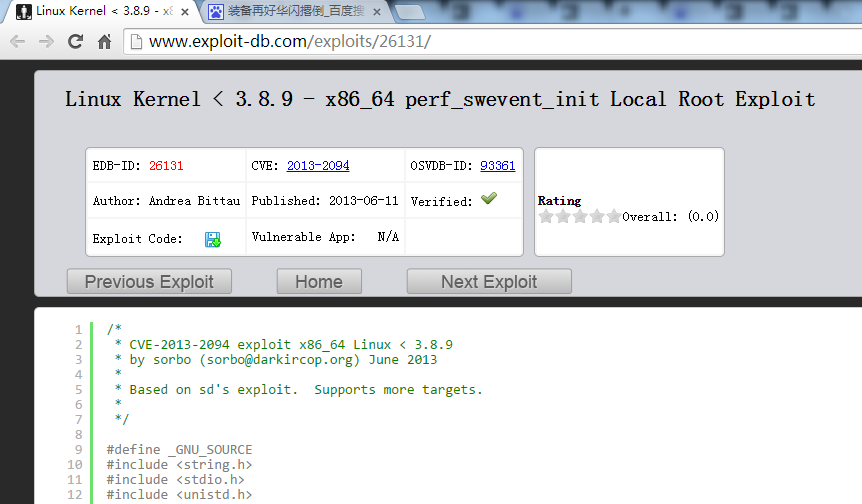The width and height of the screenshot is (862, 504).
Task: Go back with the browser back arrow
Action: pos(18,42)
